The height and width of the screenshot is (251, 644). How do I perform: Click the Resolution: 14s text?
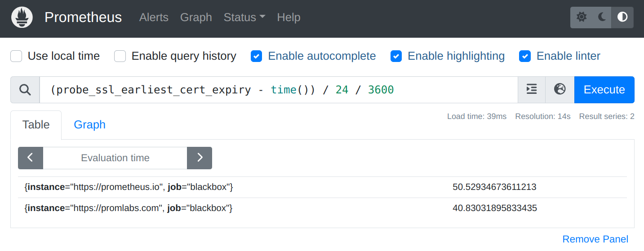[x=543, y=116]
